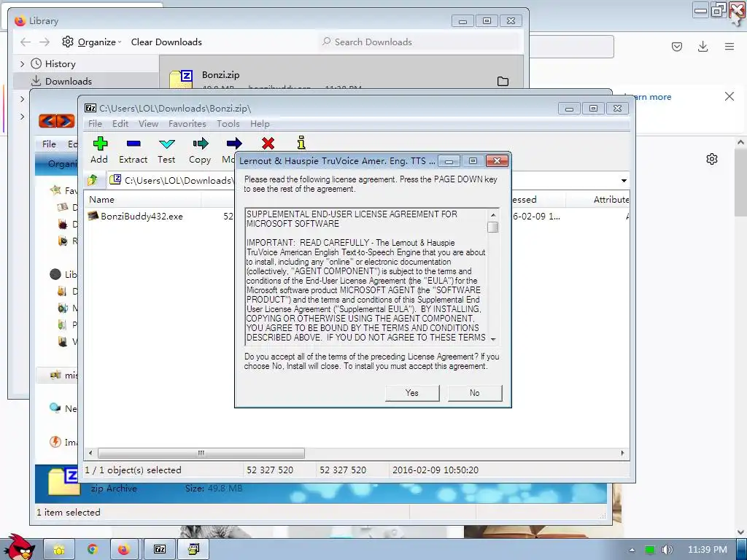747x560 pixels.
Task: Select Downloads in the Library sidebar
Action: point(68,82)
